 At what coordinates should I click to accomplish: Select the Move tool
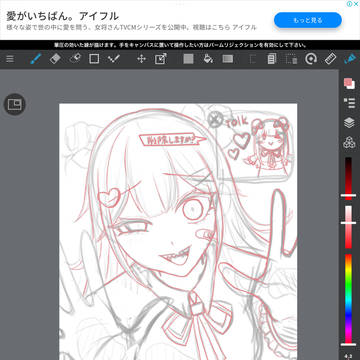(x=141, y=59)
